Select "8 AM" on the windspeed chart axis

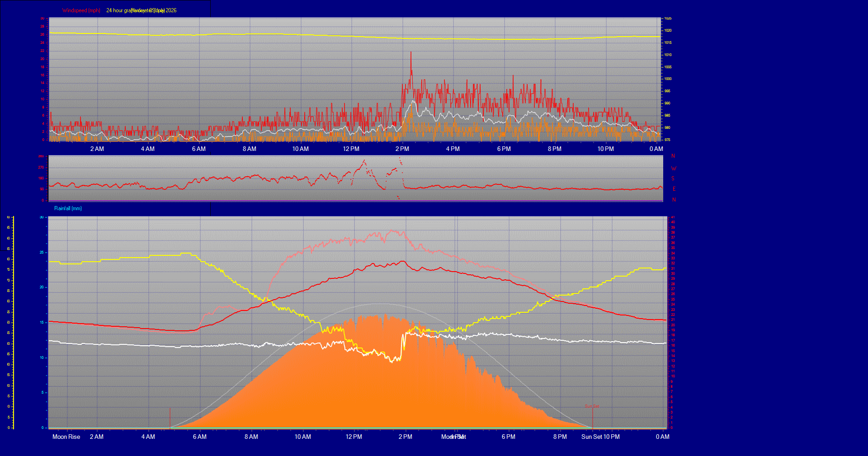click(x=249, y=149)
